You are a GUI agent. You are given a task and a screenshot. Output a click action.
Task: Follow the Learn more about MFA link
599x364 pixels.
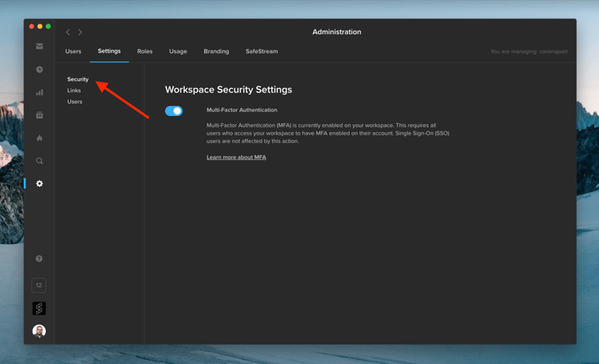click(236, 158)
